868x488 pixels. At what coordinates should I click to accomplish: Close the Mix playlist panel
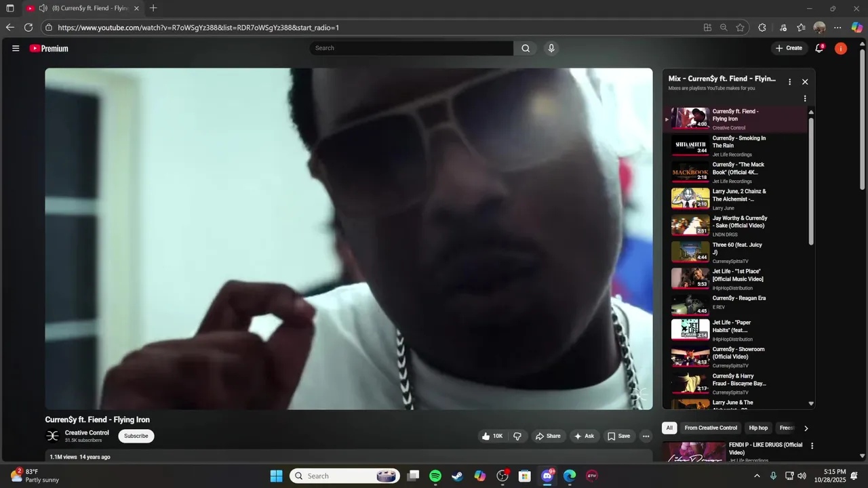pyautogui.click(x=805, y=82)
